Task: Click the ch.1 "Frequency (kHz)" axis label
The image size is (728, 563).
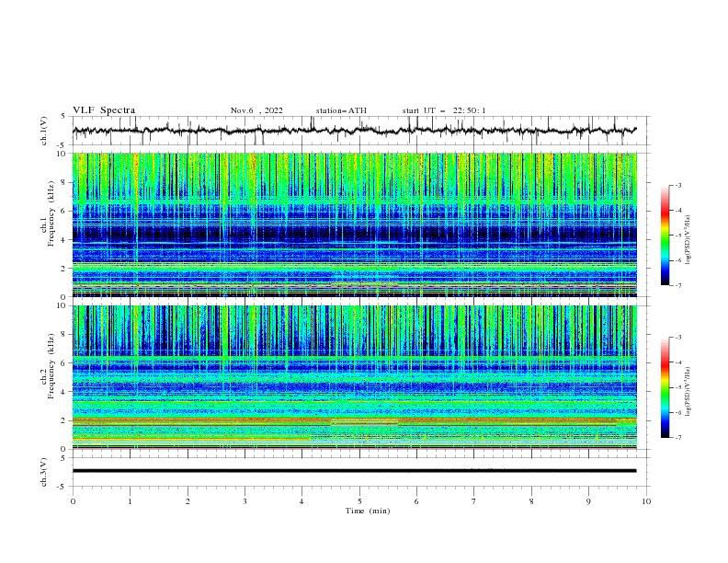Action: (51, 214)
